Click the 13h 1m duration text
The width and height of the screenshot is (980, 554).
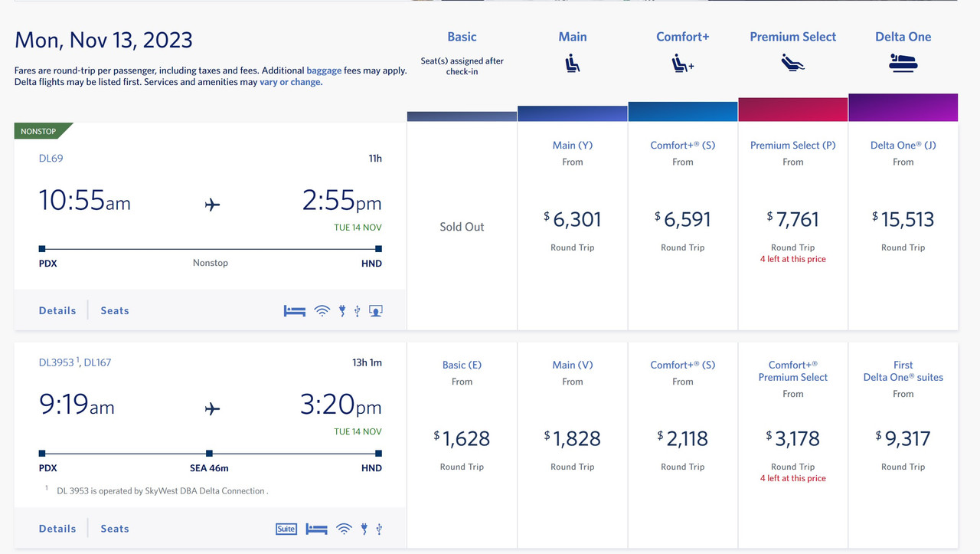click(x=365, y=362)
